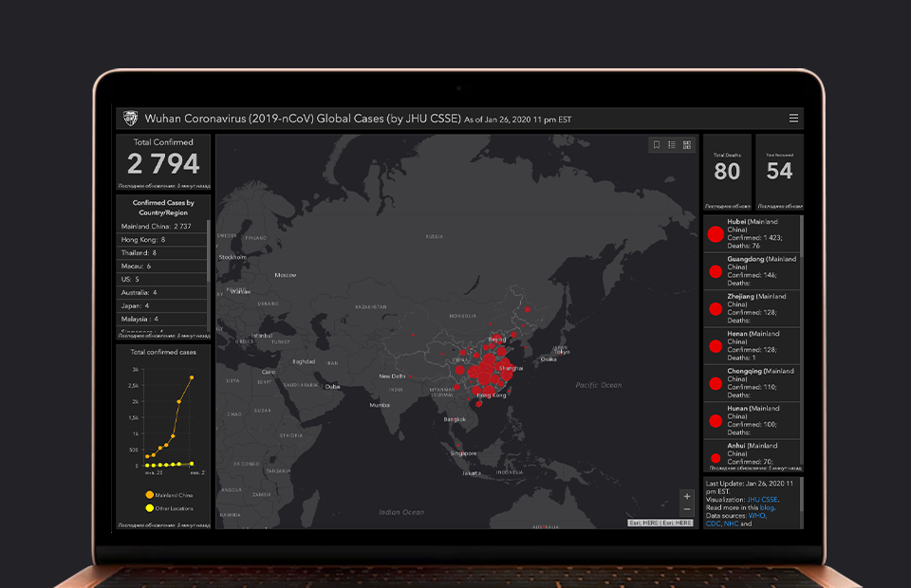911x588 pixels.
Task: Open the JHU CSSE link
Action: (x=762, y=499)
